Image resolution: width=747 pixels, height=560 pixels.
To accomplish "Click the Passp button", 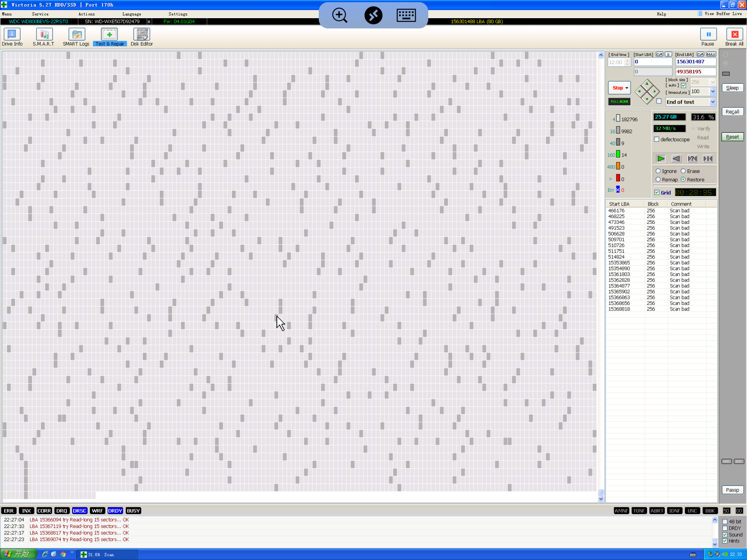I will [x=732, y=490].
